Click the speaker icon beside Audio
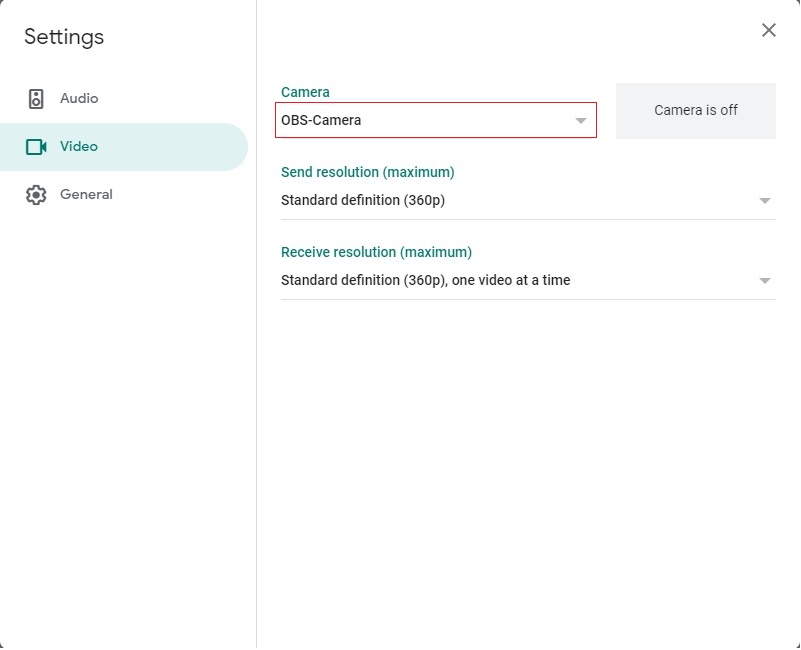This screenshot has width=801, height=650. pyautogui.click(x=36, y=99)
